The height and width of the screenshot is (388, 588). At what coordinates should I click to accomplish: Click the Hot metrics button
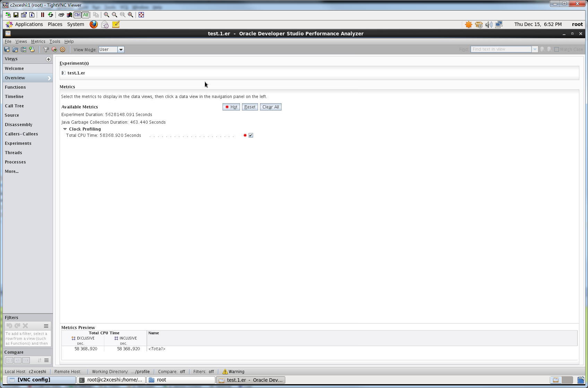tap(231, 107)
